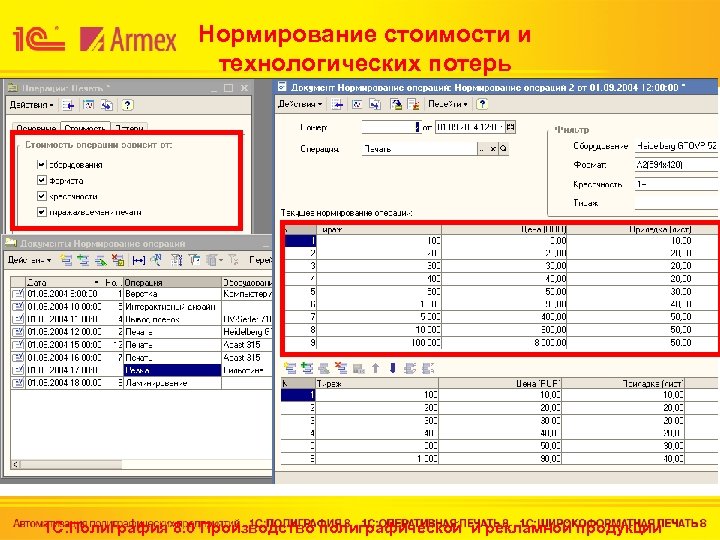Toggle the красочности checkbox
This screenshot has height=540, width=720.
point(42,196)
